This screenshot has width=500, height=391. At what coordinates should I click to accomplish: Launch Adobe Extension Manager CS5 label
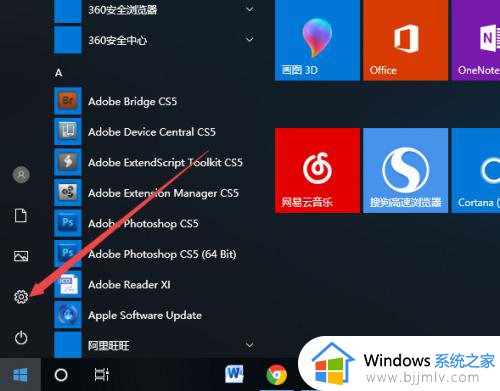coord(164,193)
